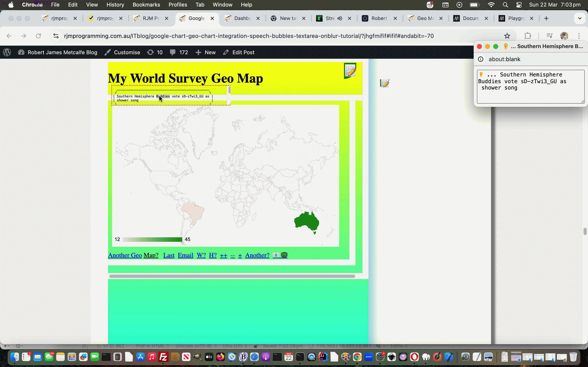The height and width of the screenshot is (367, 588).
Task: Click the email envelope icon after Another?
Action: 276,255
